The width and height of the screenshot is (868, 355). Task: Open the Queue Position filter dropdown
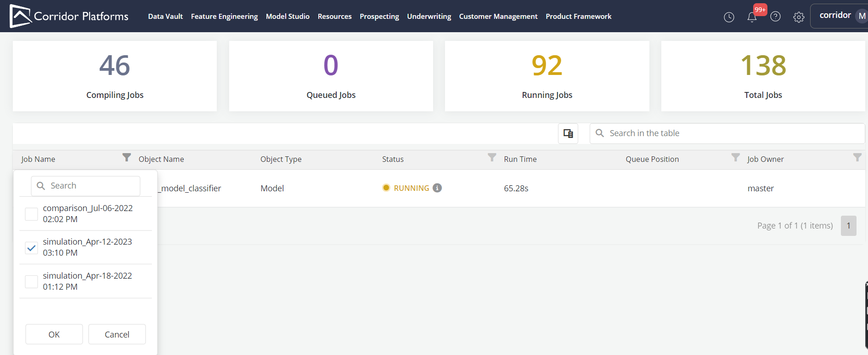pyautogui.click(x=735, y=157)
